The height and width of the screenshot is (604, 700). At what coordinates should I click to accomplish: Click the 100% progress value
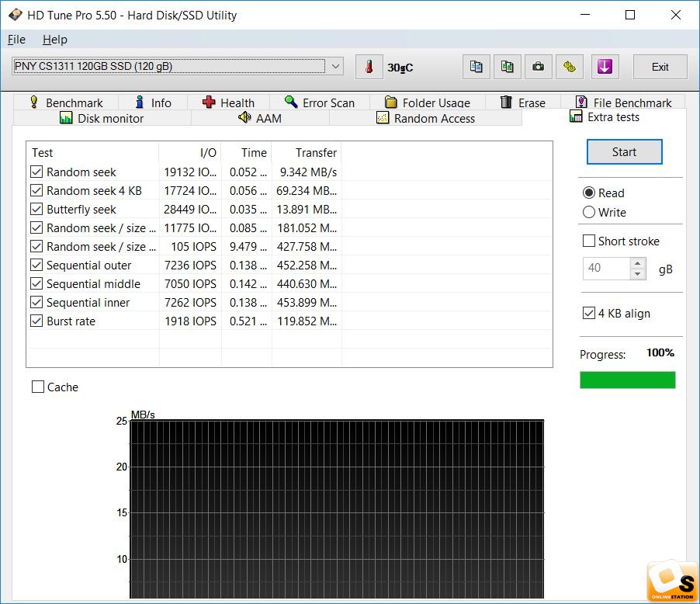tap(660, 352)
